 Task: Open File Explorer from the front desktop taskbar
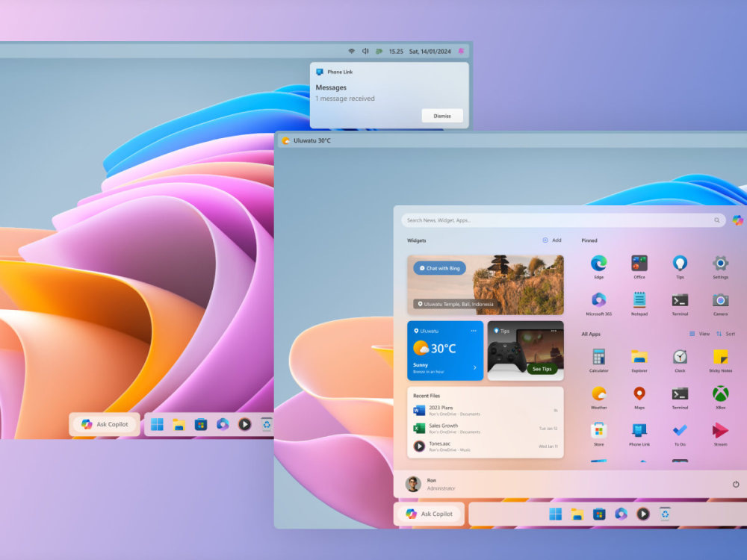577,514
